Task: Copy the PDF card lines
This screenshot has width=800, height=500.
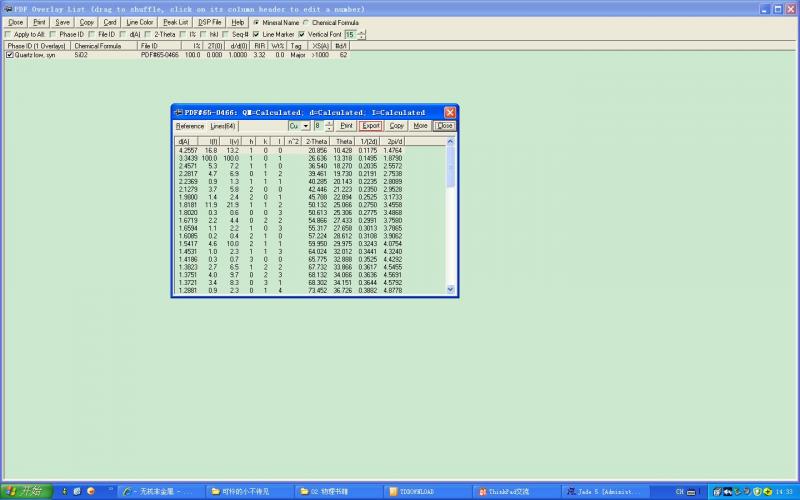Action: [396, 126]
